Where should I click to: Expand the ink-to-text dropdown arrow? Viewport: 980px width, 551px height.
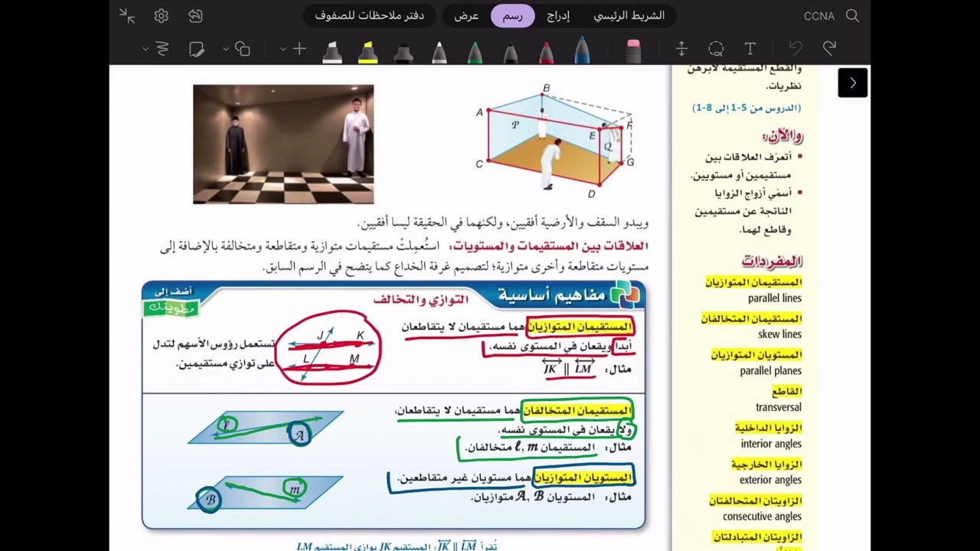point(145,49)
